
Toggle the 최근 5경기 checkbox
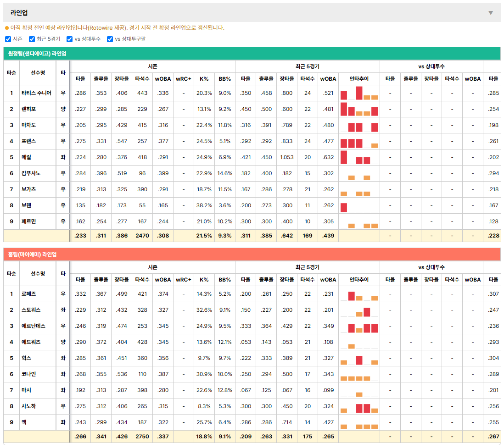coord(32,39)
